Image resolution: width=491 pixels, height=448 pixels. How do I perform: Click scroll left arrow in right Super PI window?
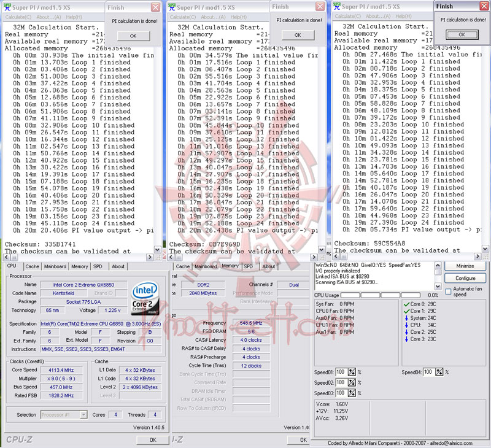[336, 256]
